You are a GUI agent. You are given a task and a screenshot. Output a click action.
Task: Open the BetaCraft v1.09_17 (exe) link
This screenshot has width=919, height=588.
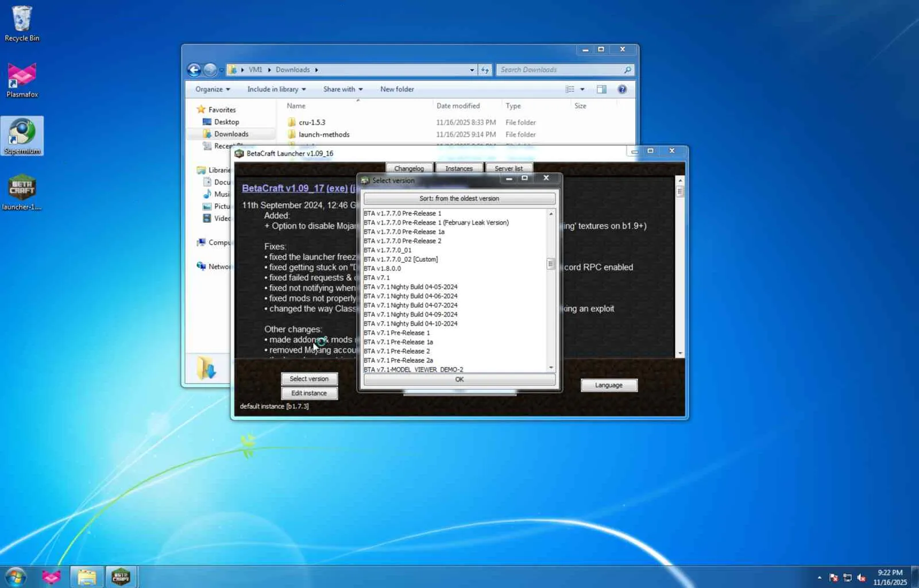click(x=295, y=188)
